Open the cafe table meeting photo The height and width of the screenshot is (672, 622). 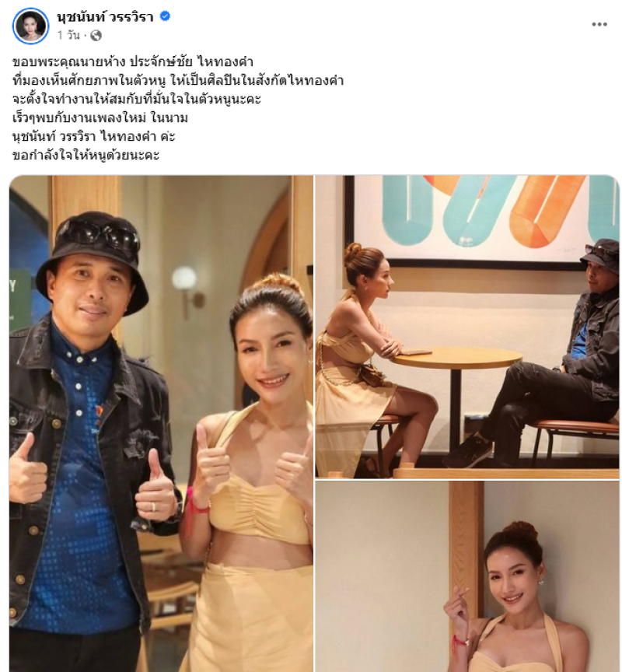(x=467, y=327)
